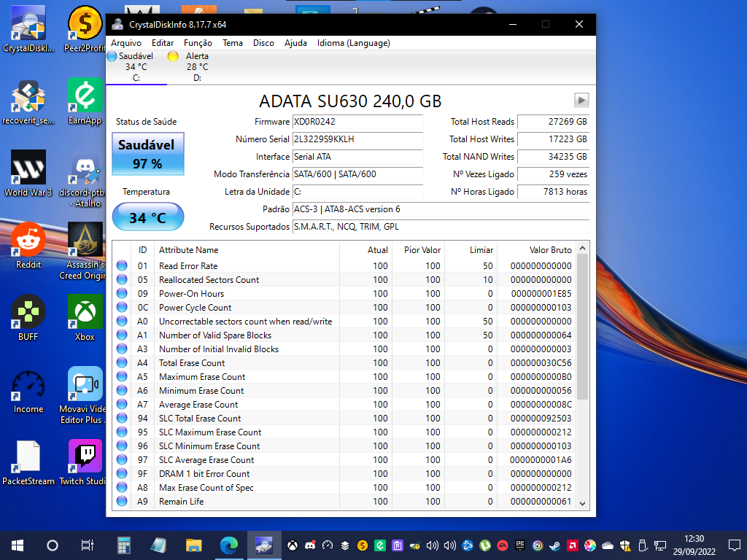Click the CrystalDiskInfo taskbar button
Screen dimensions: 747x560
coord(264,545)
